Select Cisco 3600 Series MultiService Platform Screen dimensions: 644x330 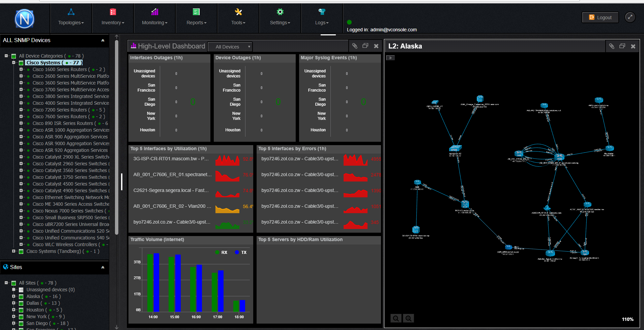pos(71,83)
